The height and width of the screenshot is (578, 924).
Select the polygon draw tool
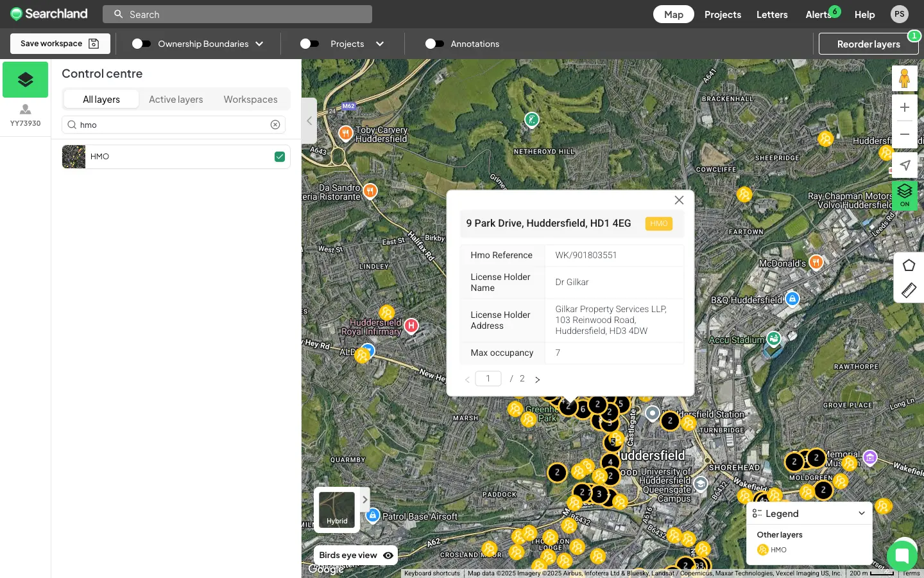pyautogui.click(x=909, y=266)
